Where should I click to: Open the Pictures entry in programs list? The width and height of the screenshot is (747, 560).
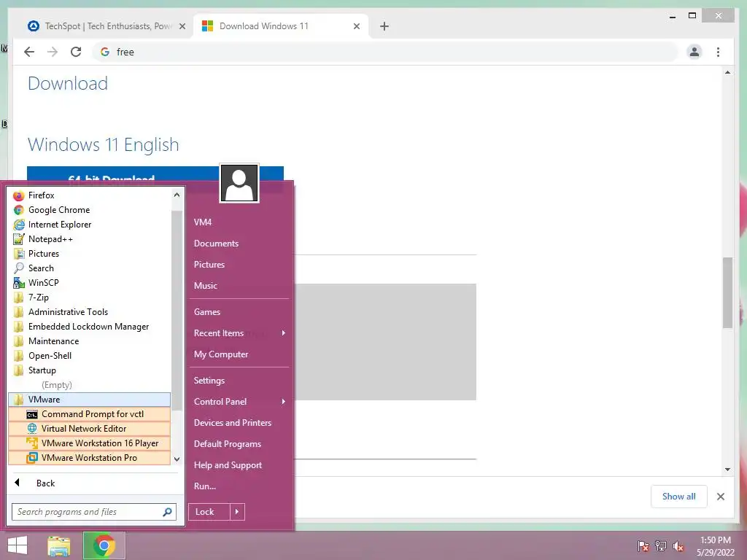click(90, 254)
